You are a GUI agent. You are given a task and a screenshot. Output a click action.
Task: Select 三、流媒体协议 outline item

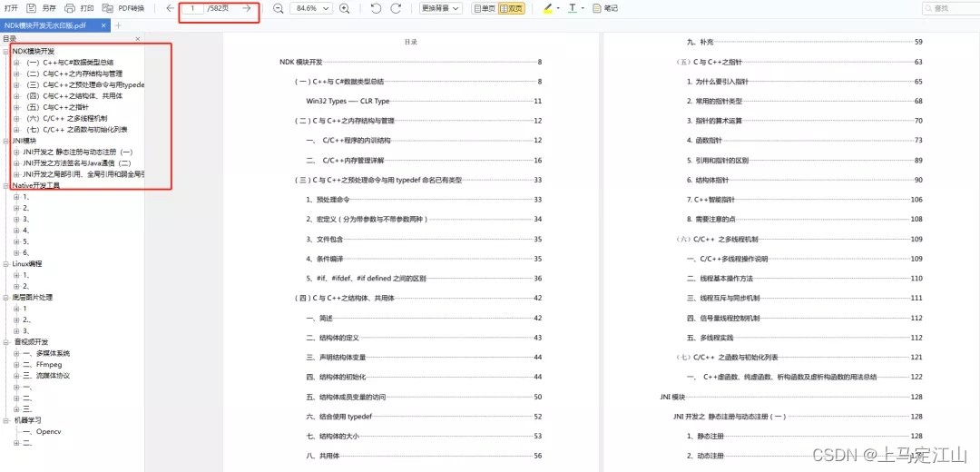click(46, 376)
